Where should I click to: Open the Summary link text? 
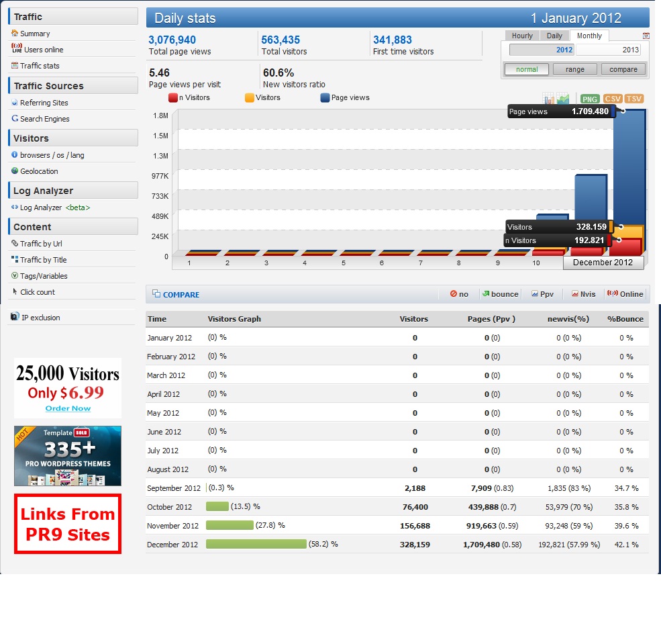[x=35, y=34]
